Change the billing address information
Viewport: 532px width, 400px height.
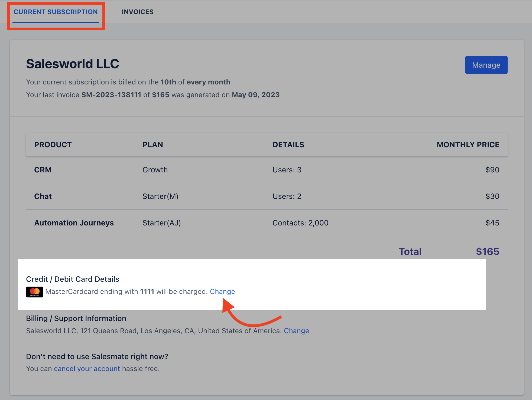pos(296,331)
